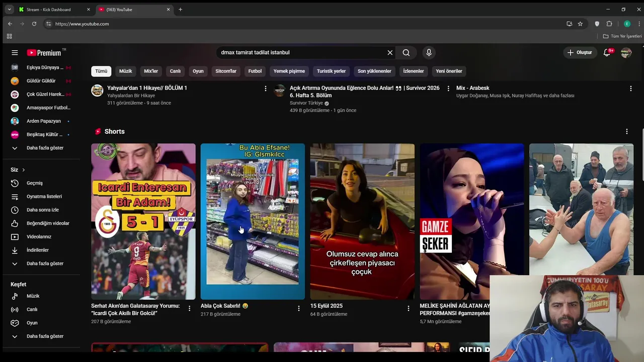
Task: Expand Keşfet with Daha fazla göster
Action: point(41,336)
